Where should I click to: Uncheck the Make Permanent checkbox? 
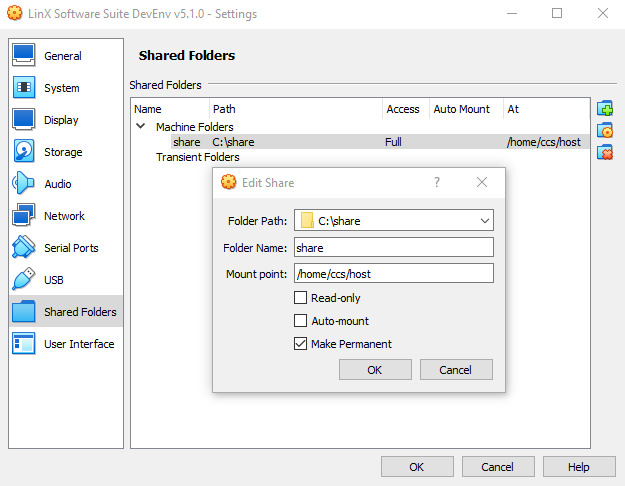[x=300, y=343]
